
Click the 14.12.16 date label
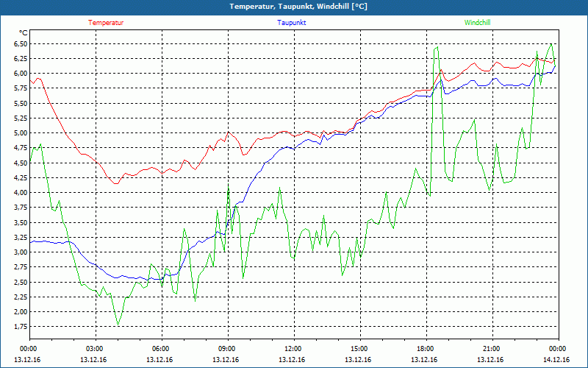pyautogui.click(x=556, y=360)
